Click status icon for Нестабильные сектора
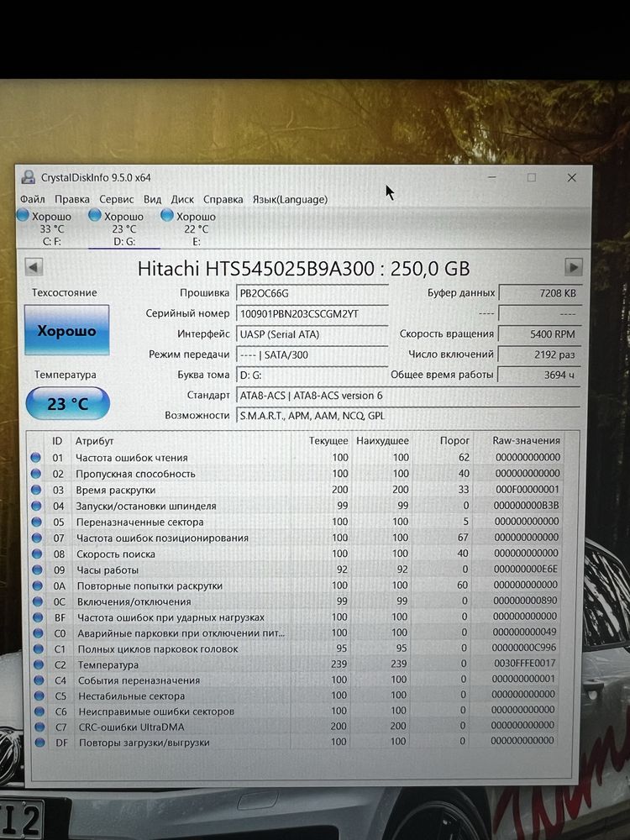This screenshot has height=840, width=630. point(39,696)
